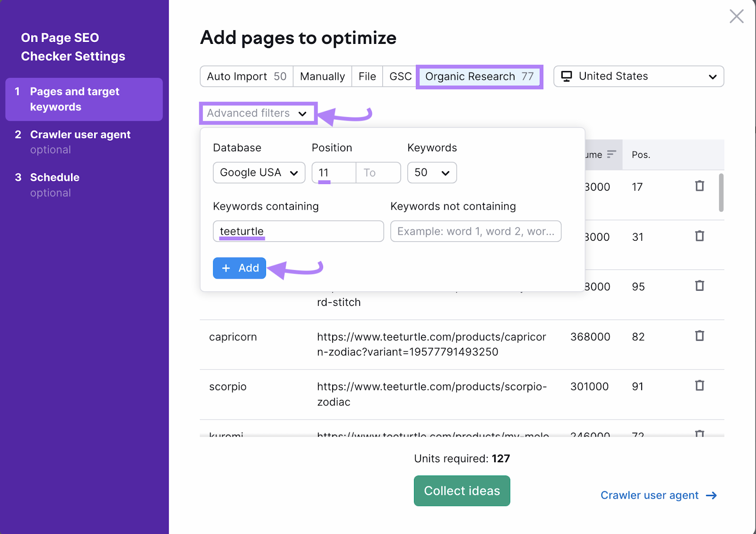Click the Keywords not containing field
The height and width of the screenshot is (534, 756).
[475, 231]
